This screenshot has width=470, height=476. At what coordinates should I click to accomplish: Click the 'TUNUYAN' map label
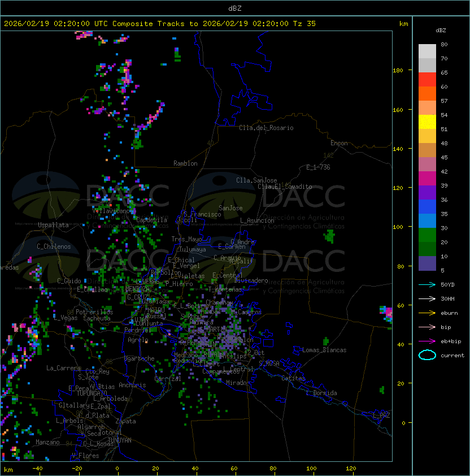120,440
